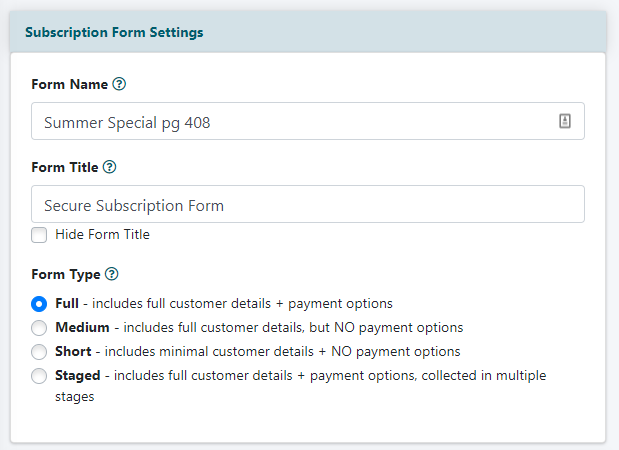The height and width of the screenshot is (450, 619).
Task: Click the Subscription Form Settings panel header
Action: 114,32
